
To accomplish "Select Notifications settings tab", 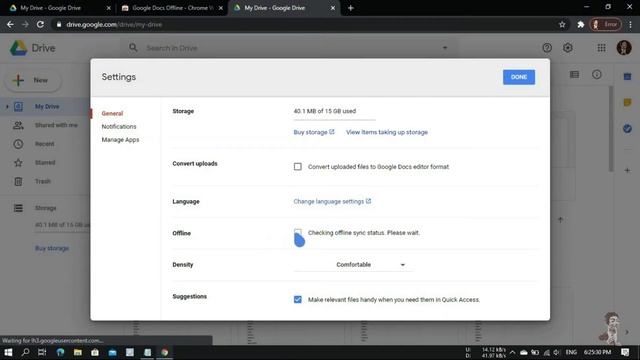I will point(119,127).
